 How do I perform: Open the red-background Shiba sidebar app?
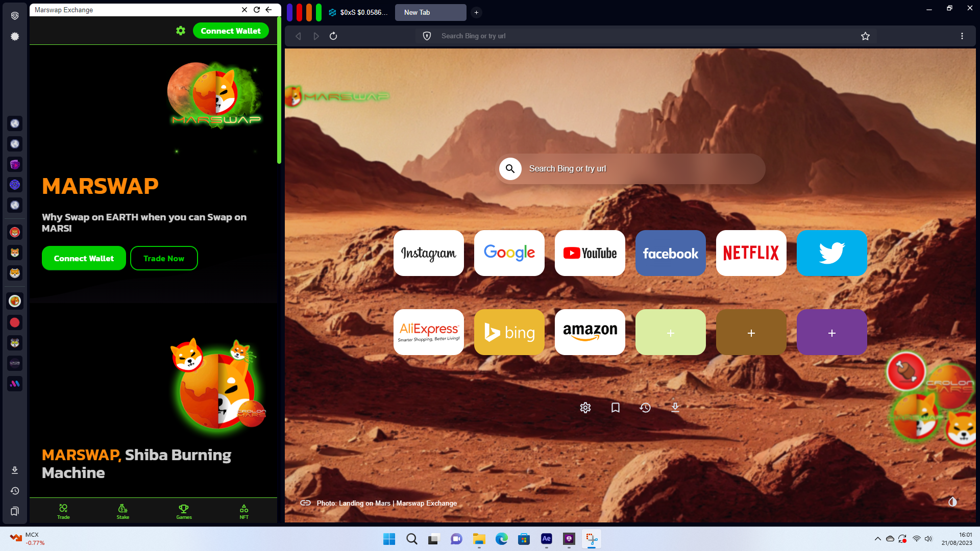point(15,232)
